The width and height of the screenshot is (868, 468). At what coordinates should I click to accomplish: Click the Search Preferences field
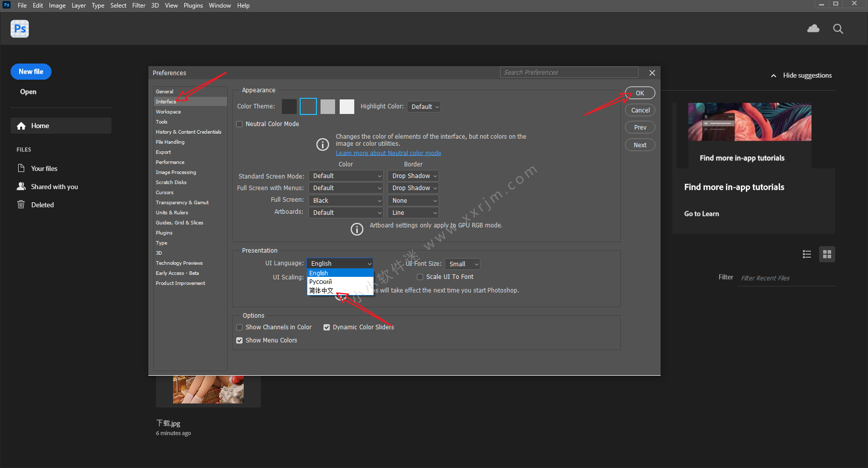click(569, 73)
